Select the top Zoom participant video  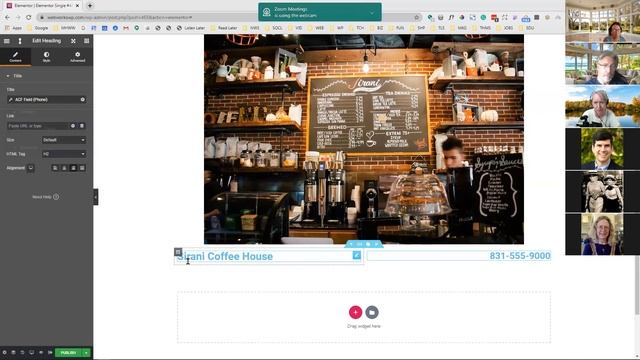(x=602, y=21)
